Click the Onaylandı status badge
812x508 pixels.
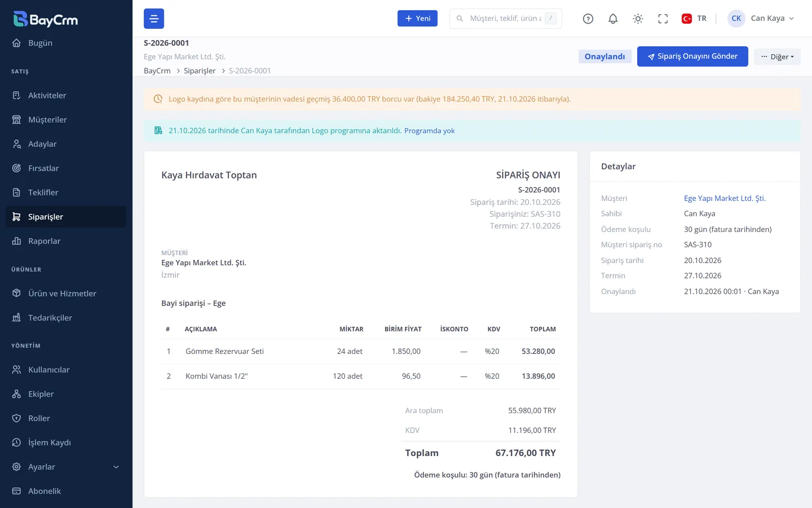click(x=604, y=56)
